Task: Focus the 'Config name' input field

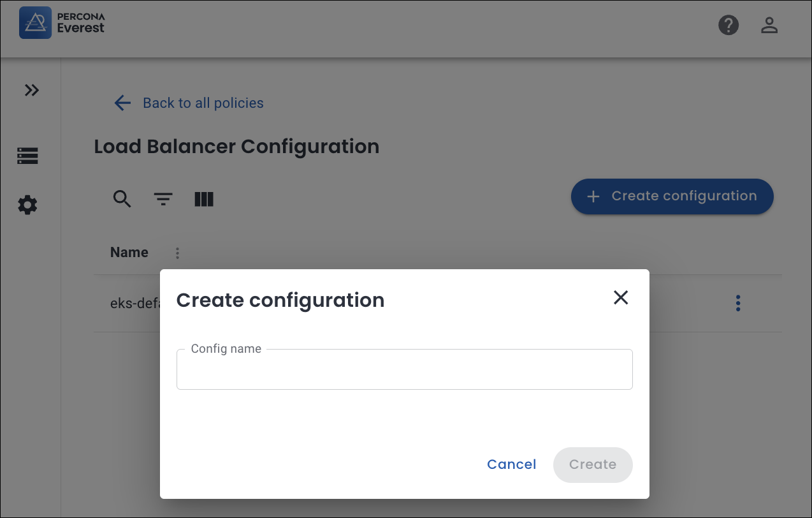Action: tap(404, 370)
